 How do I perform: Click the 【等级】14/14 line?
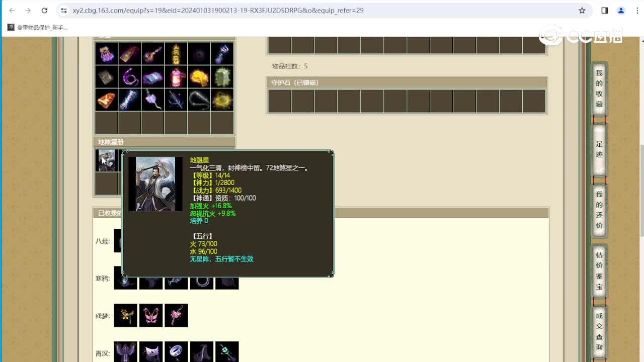point(210,175)
